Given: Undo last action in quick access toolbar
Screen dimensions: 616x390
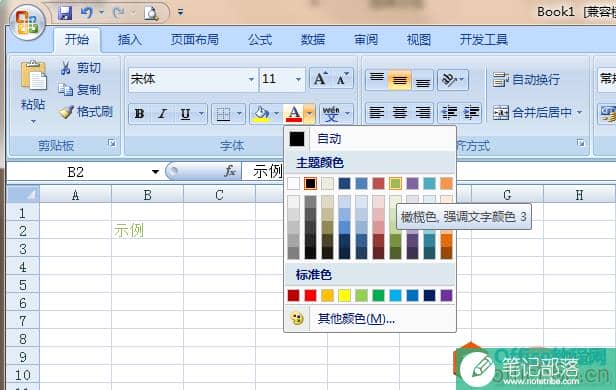Looking at the screenshot, I should (x=87, y=13).
